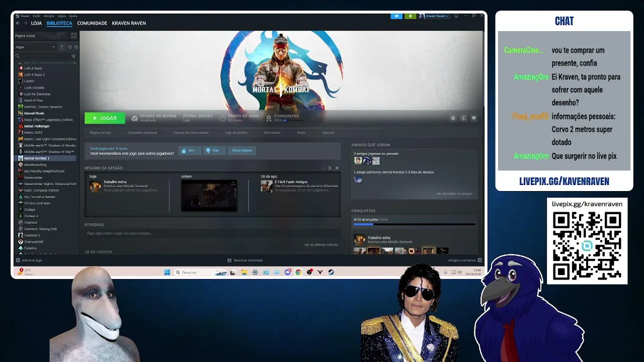Screen dimensions: 644x362
Task: Open the Mortal Kombat 1 settings gear
Action: point(453,118)
